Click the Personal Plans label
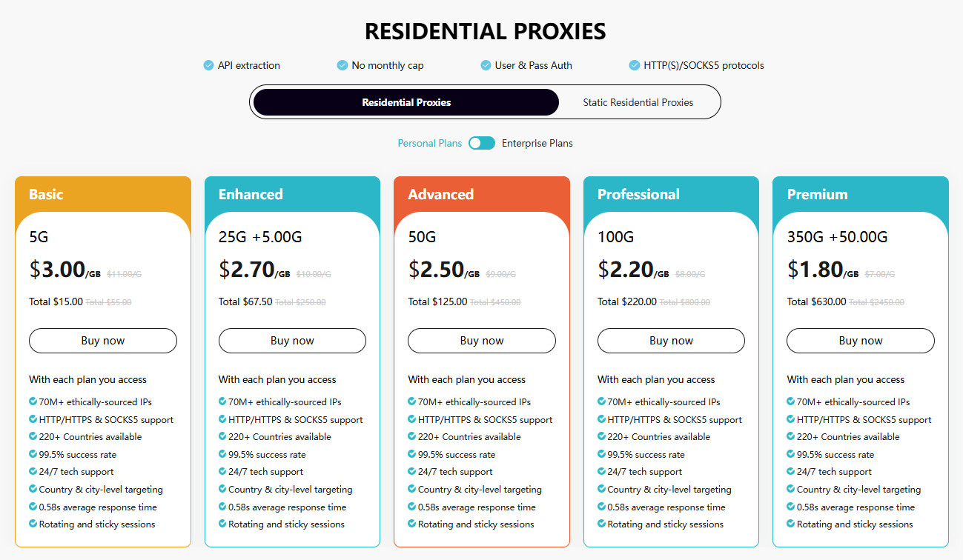The height and width of the screenshot is (560, 963). point(430,142)
